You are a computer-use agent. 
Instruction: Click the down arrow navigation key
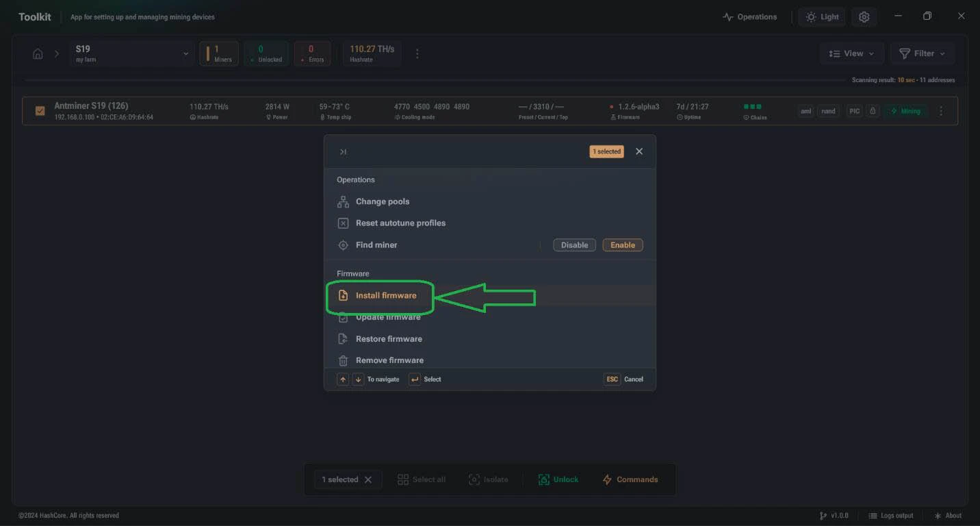[358, 379]
